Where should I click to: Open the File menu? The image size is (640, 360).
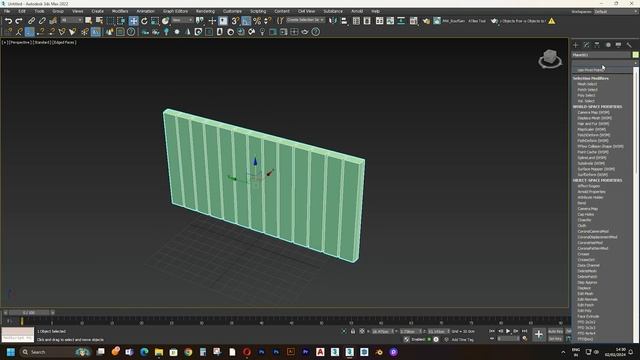point(7,11)
